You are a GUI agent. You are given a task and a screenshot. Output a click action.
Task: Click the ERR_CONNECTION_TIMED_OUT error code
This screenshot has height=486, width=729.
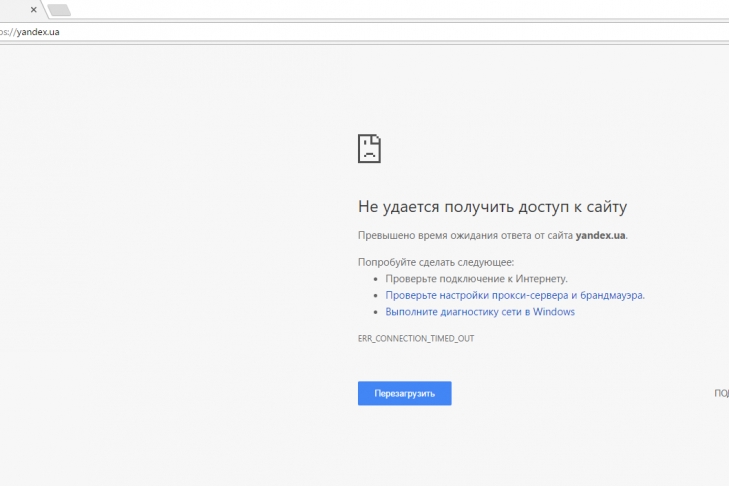pyautogui.click(x=416, y=339)
